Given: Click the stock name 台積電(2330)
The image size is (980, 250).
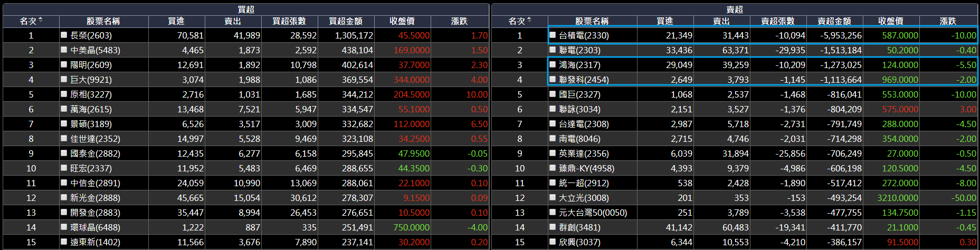Looking at the screenshot, I should tap(584, 35).
